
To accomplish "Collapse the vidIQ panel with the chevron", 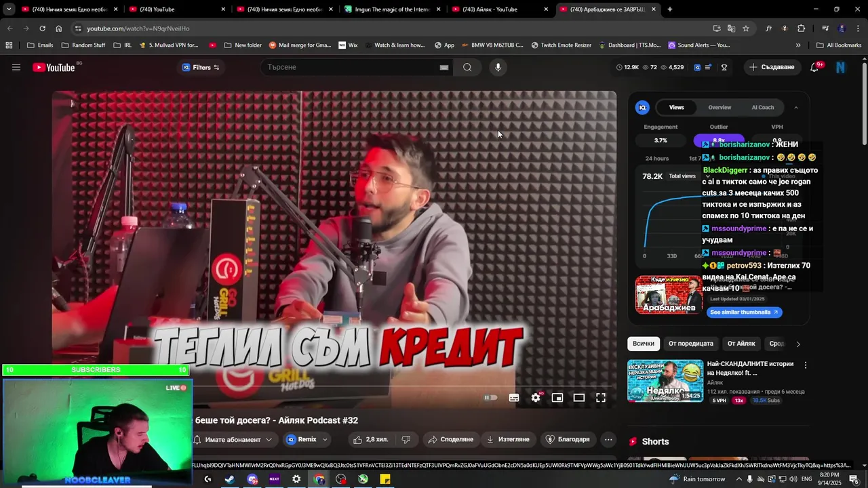I will (x=796, y=107).
